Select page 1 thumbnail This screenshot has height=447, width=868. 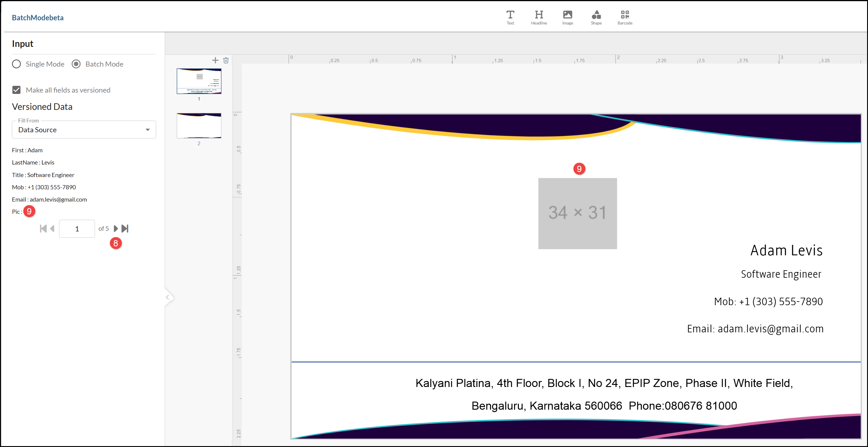click(x=199, y=81)
